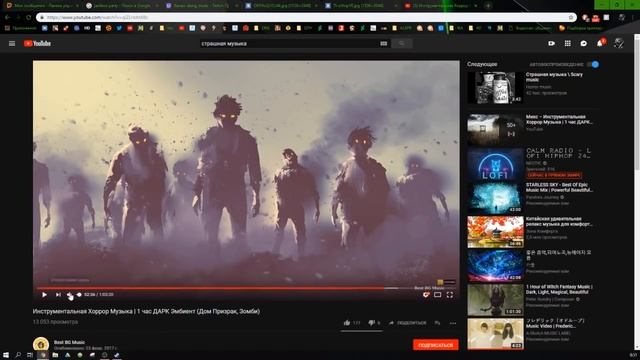The height and width of the screenshot is (360, 640).
Task: Focus the YouTube search field
Action: 290,44
